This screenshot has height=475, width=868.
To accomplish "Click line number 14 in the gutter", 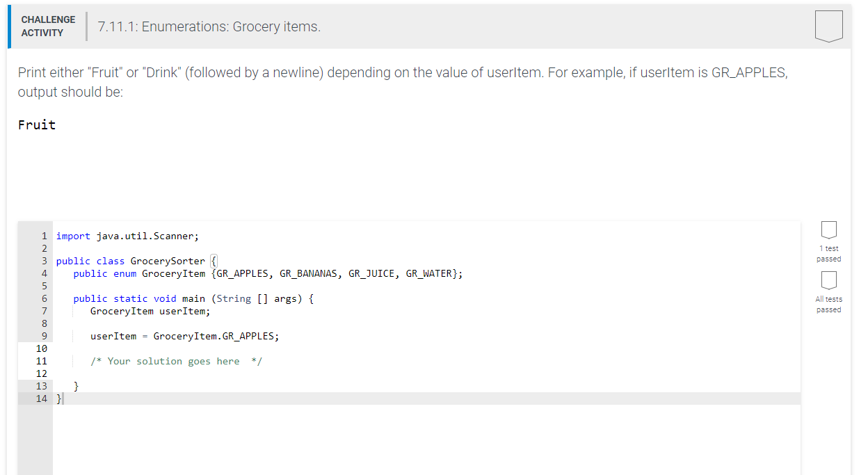I will [x=40, y=398].
